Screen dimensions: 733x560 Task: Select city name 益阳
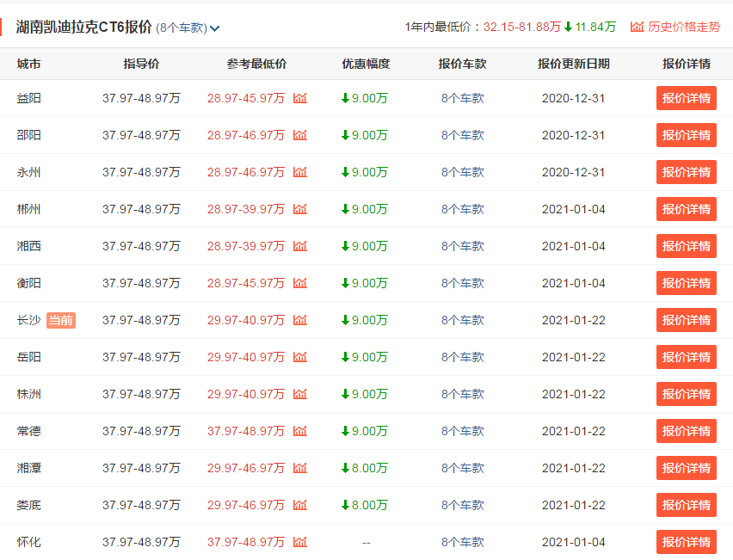[29, 98]
